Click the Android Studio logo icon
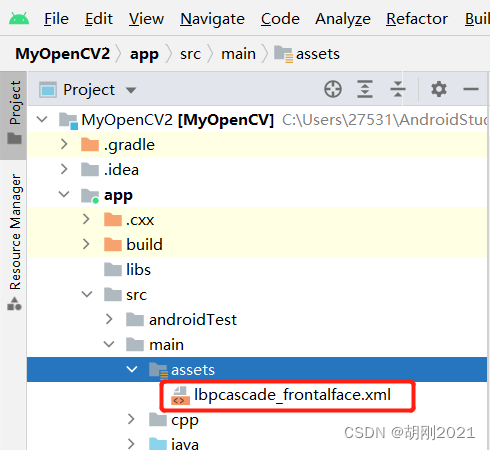The image size is (490, 450). [19, 18]
